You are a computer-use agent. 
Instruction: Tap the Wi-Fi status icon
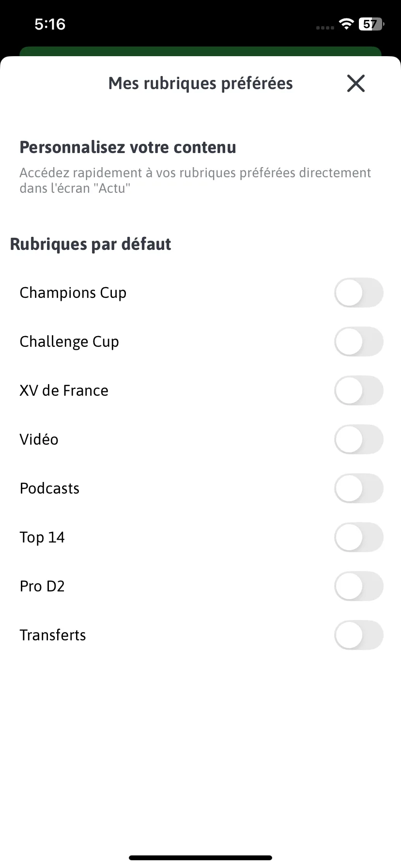(346, 24)
